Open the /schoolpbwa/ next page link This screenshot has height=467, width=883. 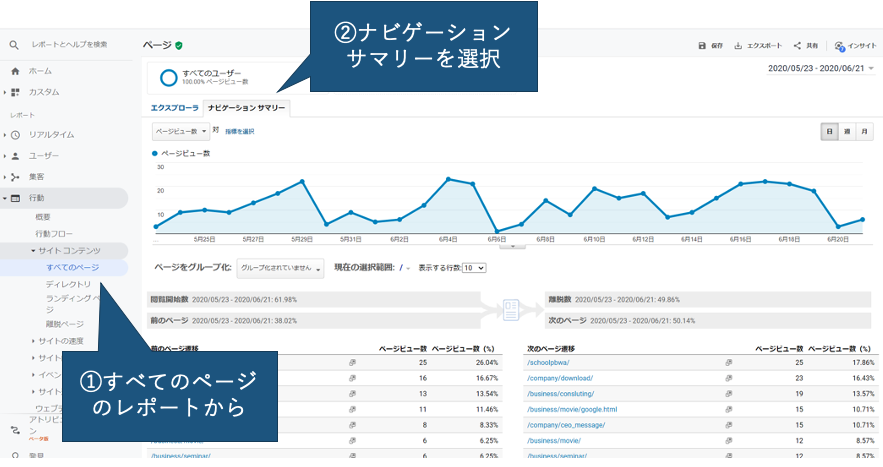548,363
